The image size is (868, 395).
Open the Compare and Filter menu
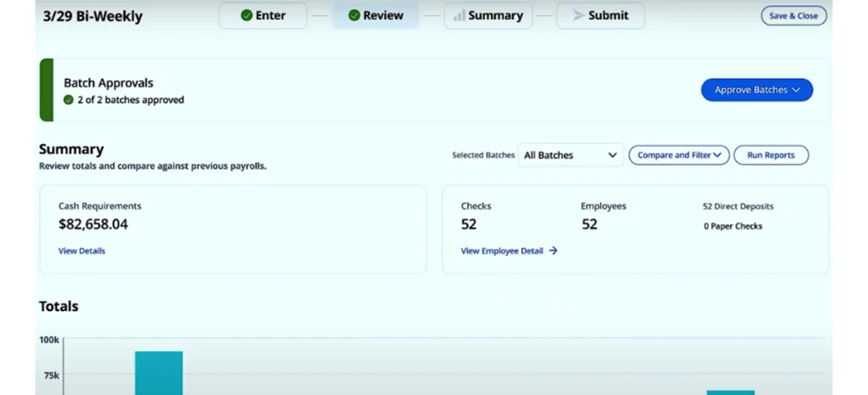point(679,155)
